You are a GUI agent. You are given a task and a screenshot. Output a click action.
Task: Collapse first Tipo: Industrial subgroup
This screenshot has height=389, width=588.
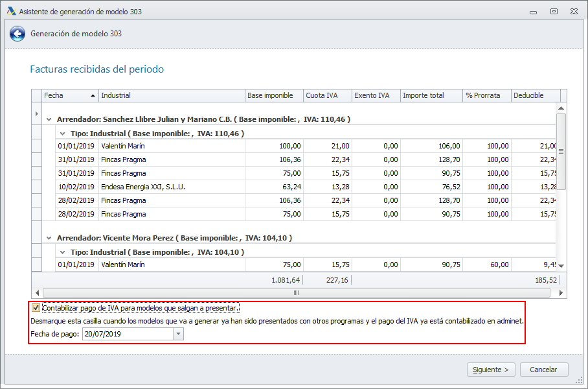(63, 134)
